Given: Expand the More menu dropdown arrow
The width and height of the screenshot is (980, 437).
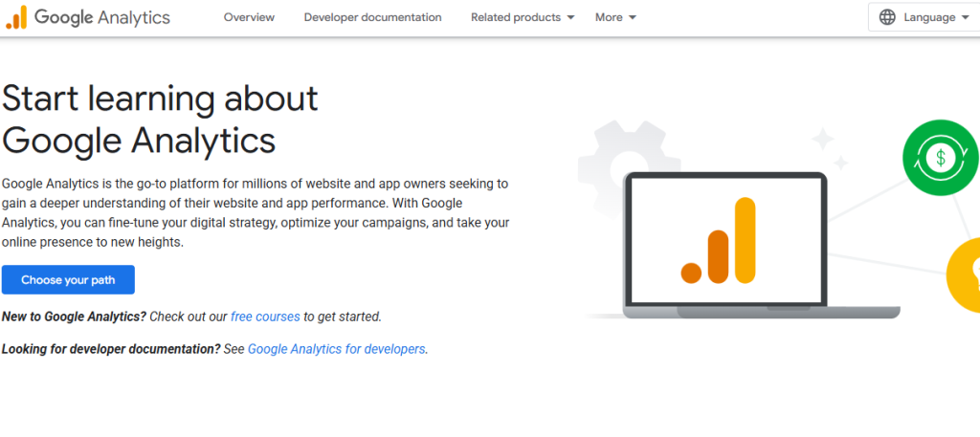Looking at the screenshot, I should tap(632, 17).
